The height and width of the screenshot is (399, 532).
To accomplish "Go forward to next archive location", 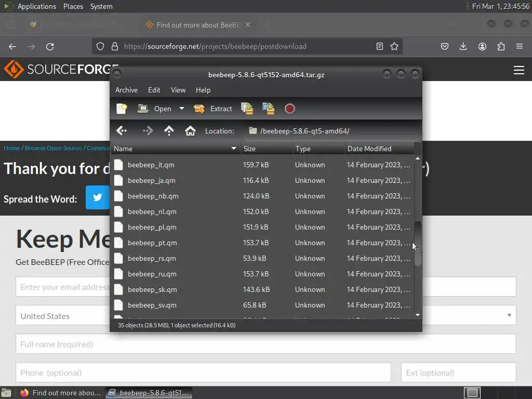I will [x=148, y=130].
